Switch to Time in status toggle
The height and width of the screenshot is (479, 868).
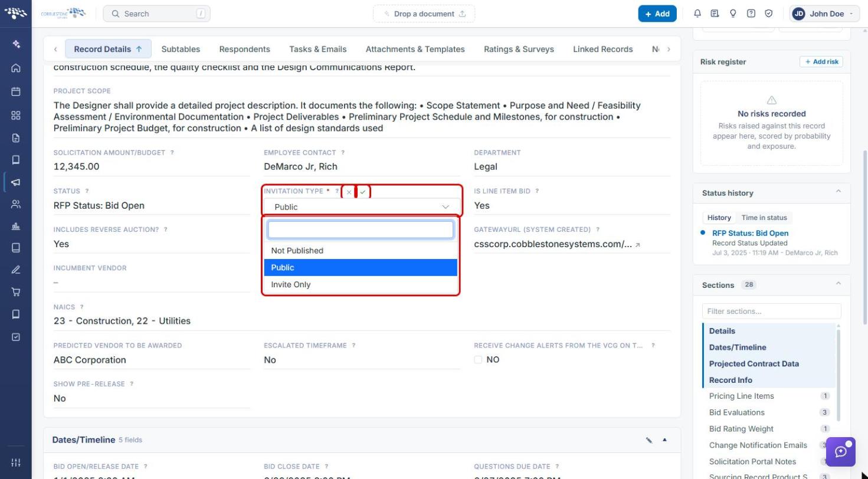764,218
